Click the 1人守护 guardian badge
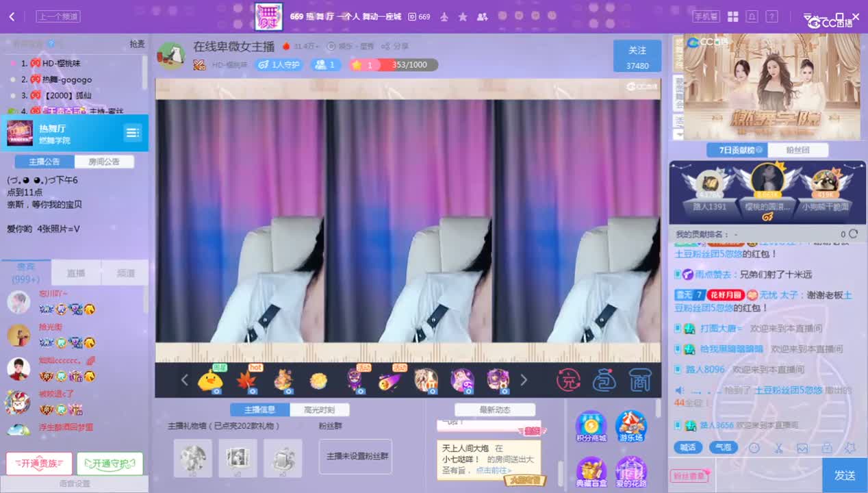The image size is (868, 493). coord(279,65)
